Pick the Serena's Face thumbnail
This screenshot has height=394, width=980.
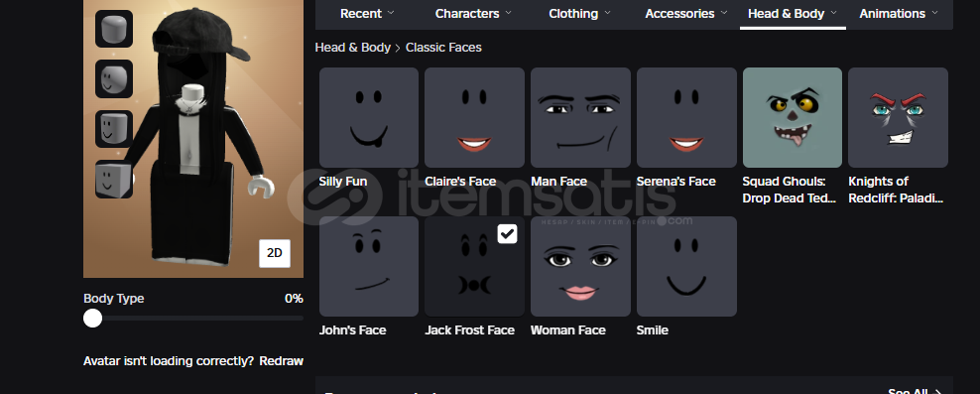coord(686,117)
